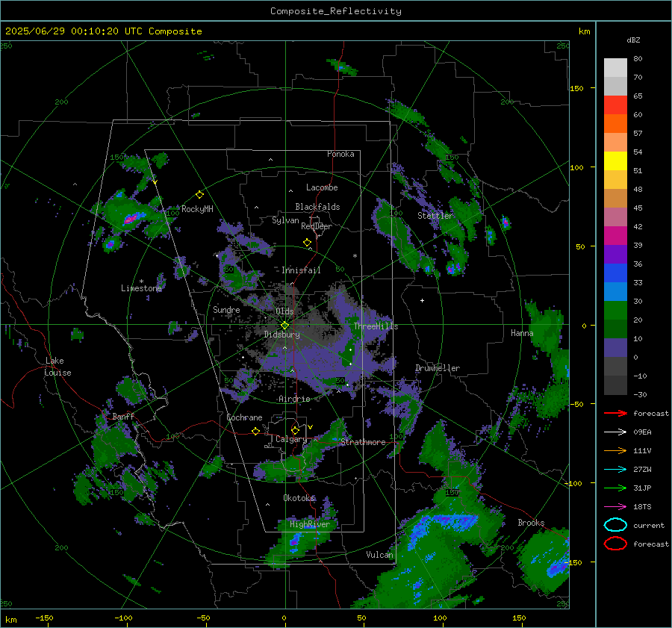Click the Blackfalds city label
This screenshot has width=672, height=628.
tap(317, 207)
